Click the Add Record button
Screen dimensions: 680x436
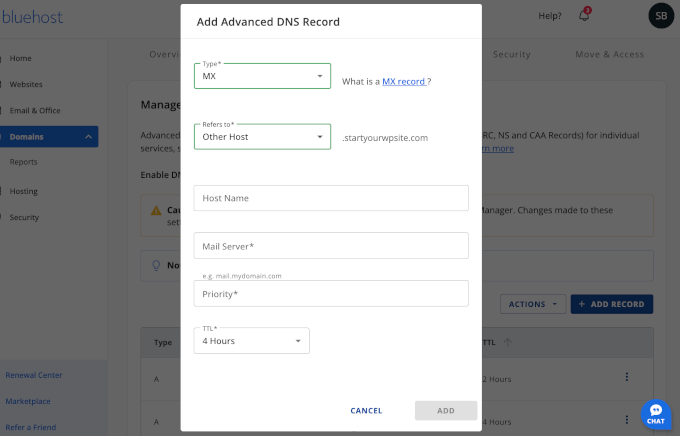point(611,304)
